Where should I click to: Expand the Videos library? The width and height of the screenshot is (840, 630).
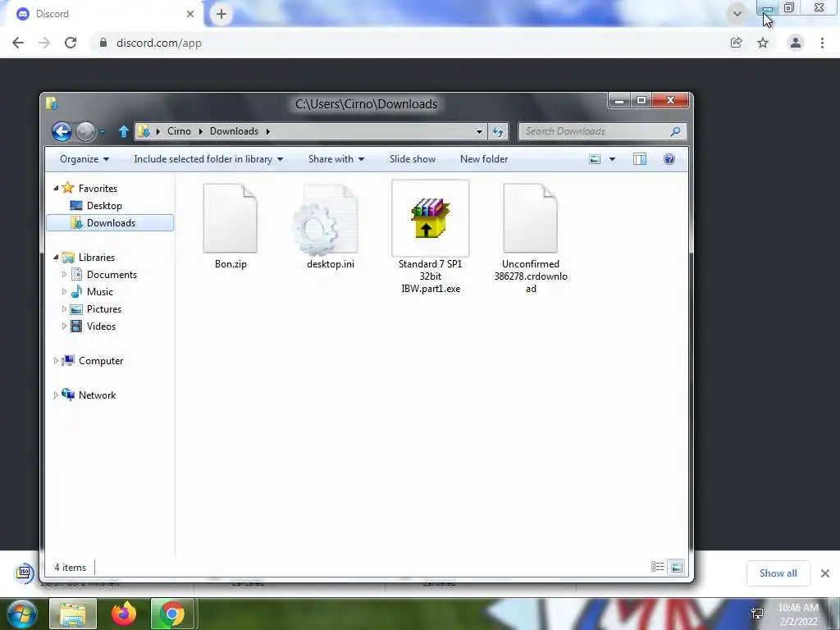coord(64,326)
